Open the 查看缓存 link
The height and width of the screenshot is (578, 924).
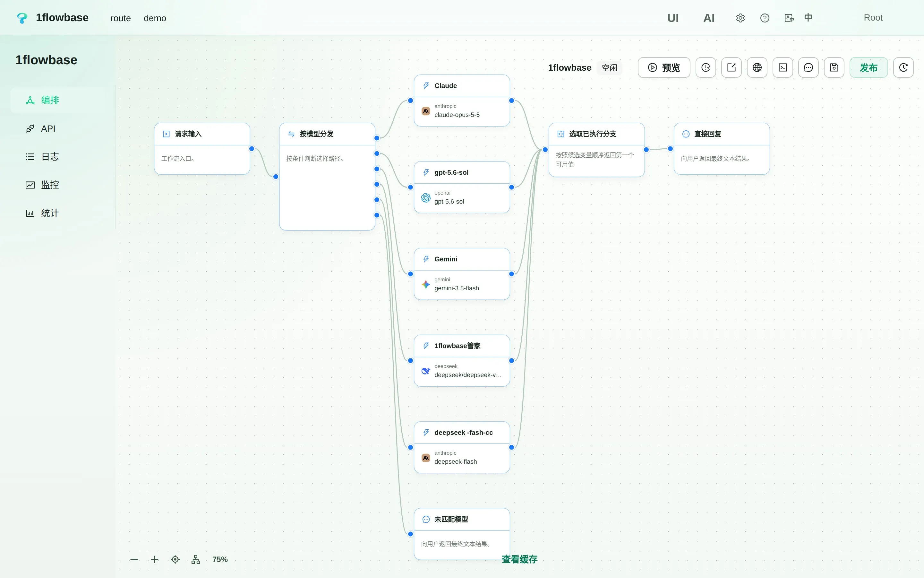point(519,559)
